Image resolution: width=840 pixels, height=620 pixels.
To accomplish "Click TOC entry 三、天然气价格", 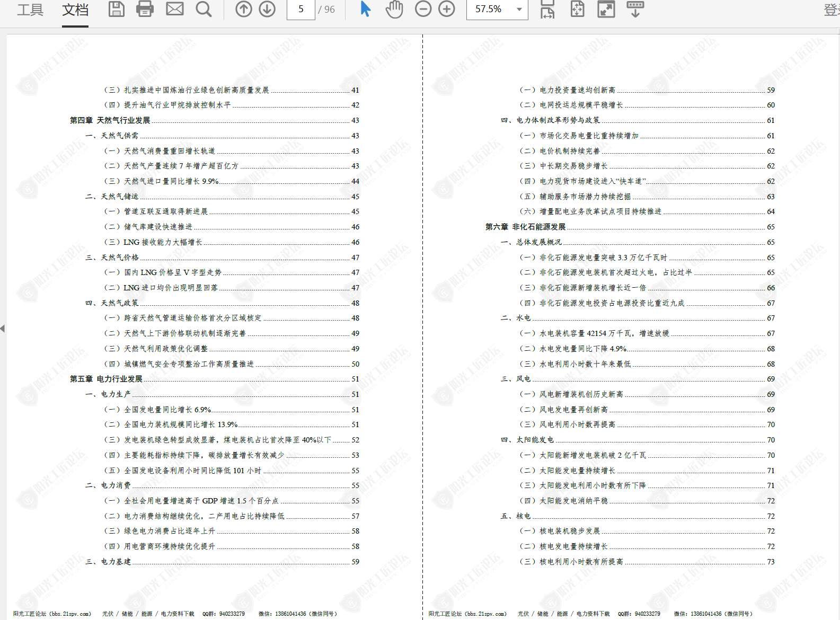I will click(x=222, y=258).
